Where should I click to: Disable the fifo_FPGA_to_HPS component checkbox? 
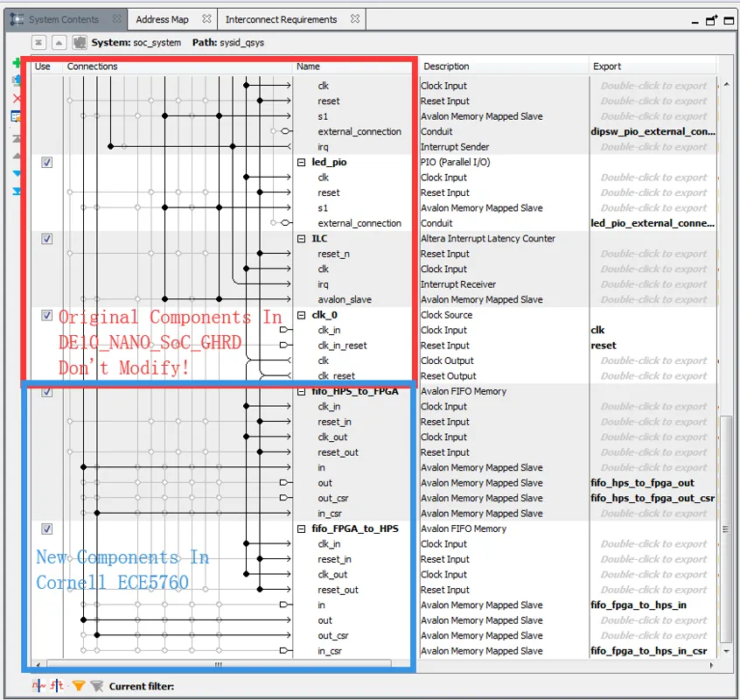click(47, 529)
